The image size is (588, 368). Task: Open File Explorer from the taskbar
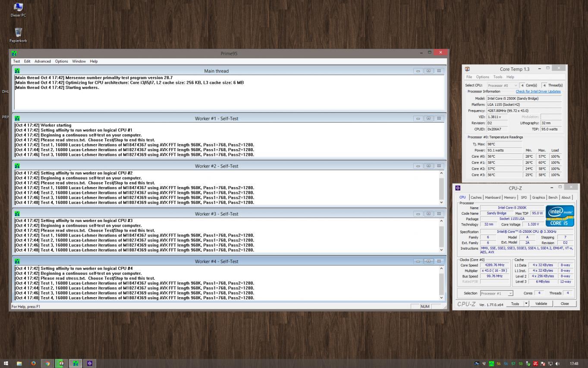click(x=19, y=363)
